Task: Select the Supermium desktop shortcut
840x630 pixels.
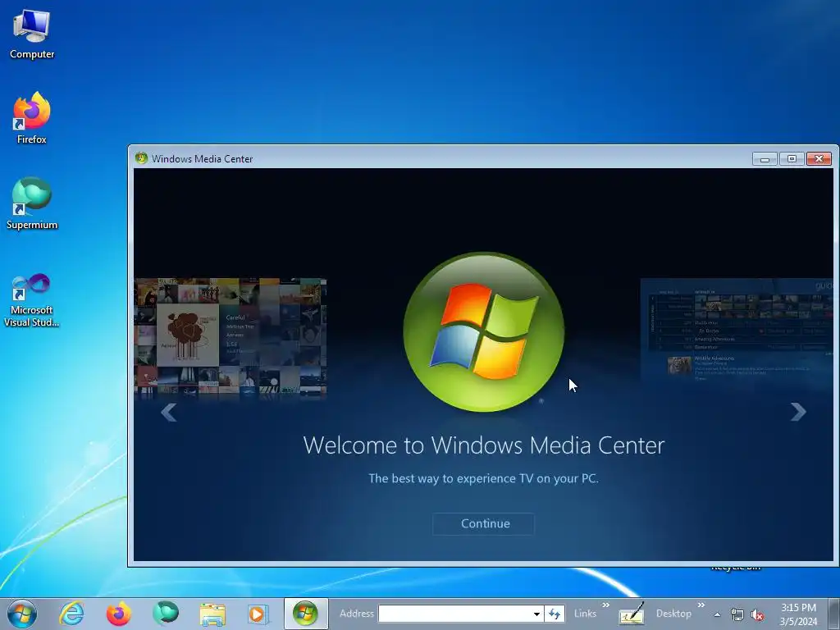Action: tap(32, 203)
